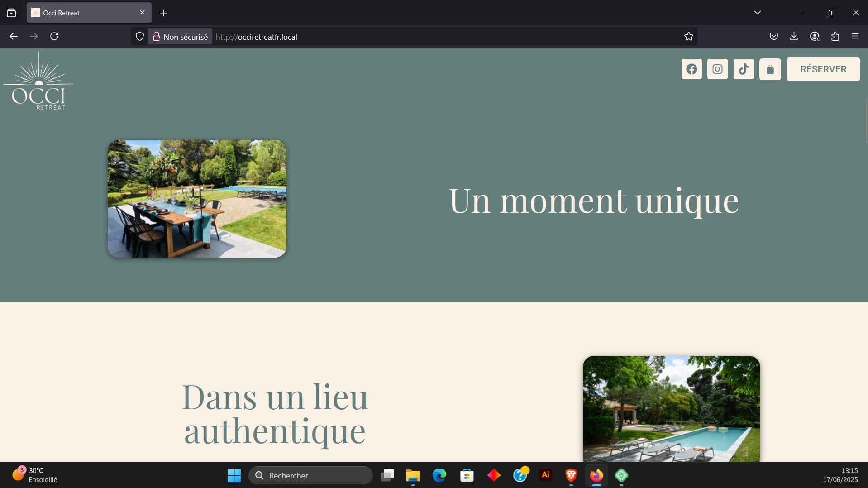Open Brave browser from taskbar
This screenshot has width=868, height=488.
click(571, 476)
